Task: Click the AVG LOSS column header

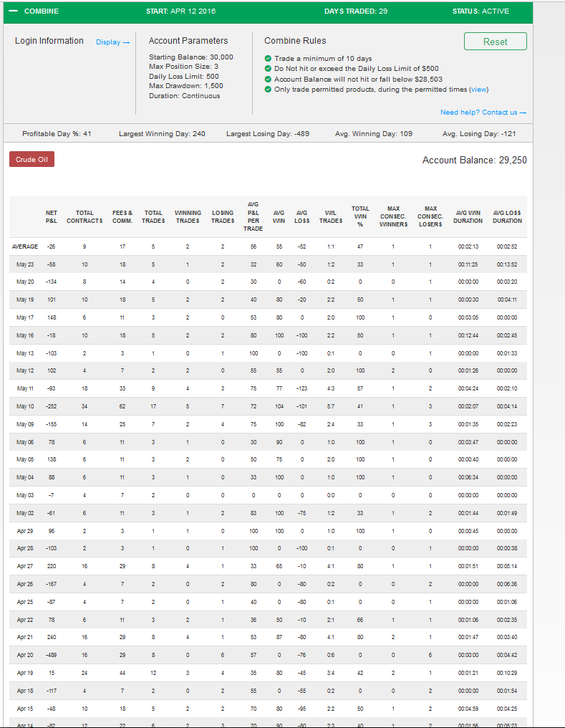Action: (302, 217)
